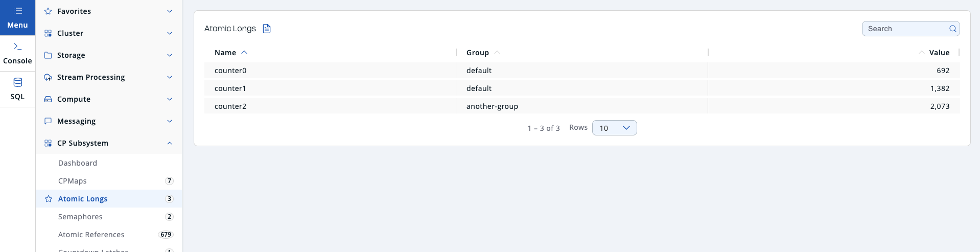Click the Atomic Longs documentation icon
980x252 pixels.
[x=267, y=29]
